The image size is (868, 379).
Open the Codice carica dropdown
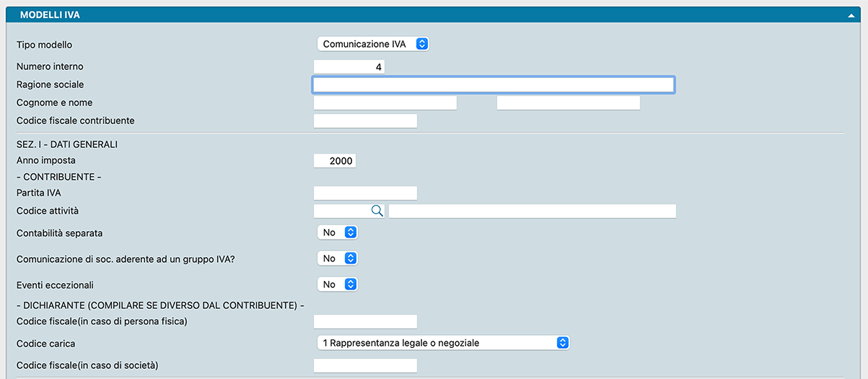[x=443, y=343]
